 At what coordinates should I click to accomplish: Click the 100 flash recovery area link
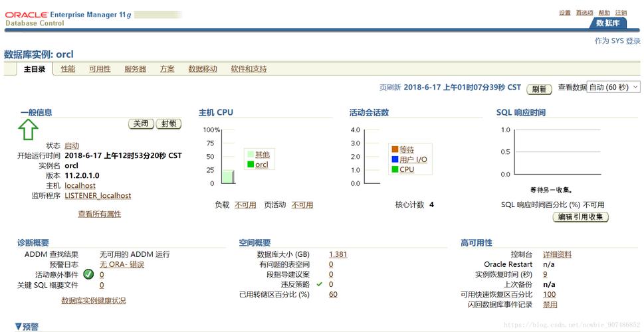tap(549, 294)
